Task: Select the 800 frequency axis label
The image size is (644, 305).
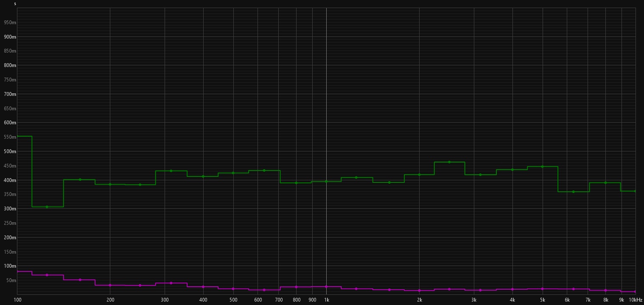Action: click(x=296, y=300)
